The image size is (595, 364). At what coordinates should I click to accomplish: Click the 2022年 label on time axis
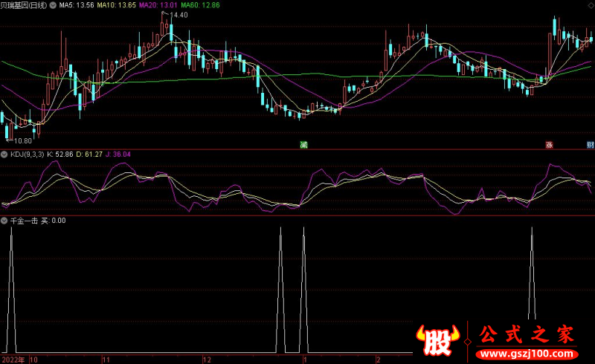click(x=13, y=359)
